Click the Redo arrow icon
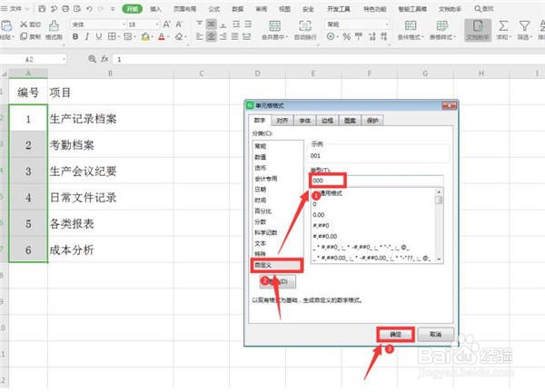The height and width of the screenshot is (392, 545). pyautogui.click(x=102, y=9)
